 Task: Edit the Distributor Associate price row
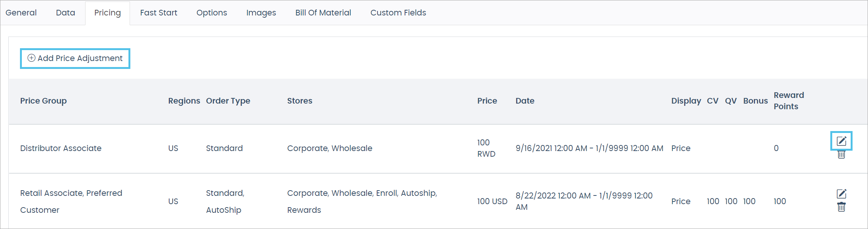[x=841, y=141]
